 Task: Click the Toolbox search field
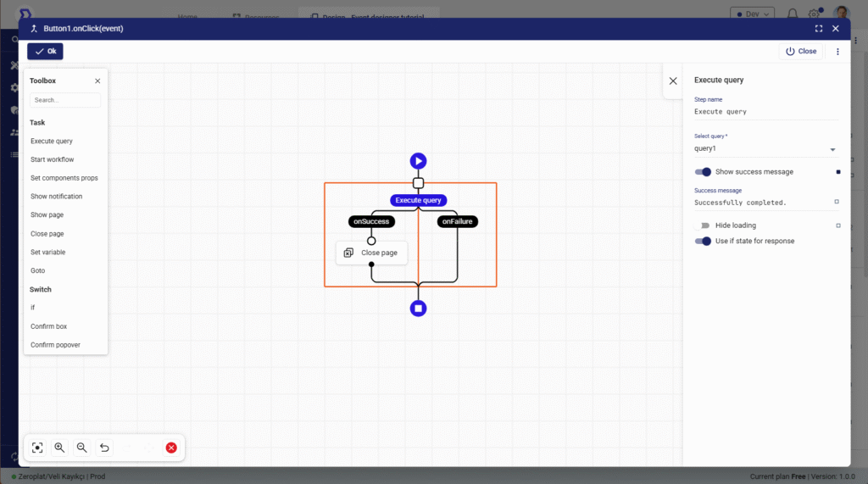(65, 100)
